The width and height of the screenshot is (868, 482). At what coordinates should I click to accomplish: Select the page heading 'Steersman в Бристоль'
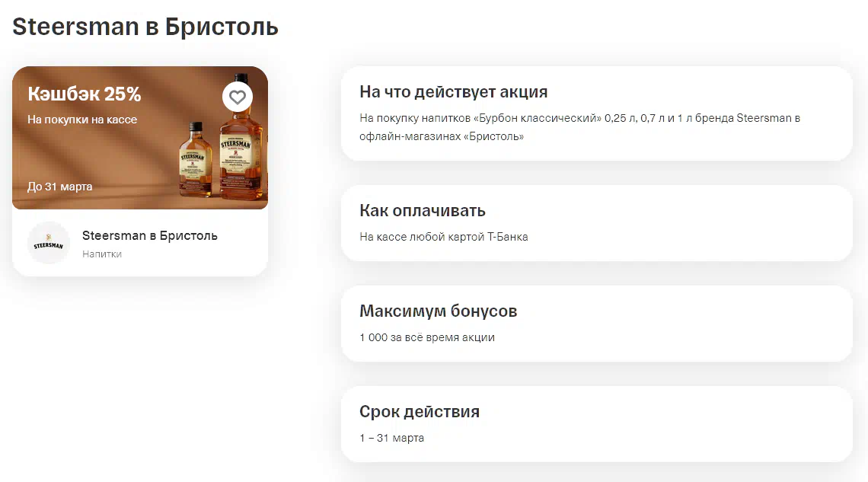pos(145,27)
